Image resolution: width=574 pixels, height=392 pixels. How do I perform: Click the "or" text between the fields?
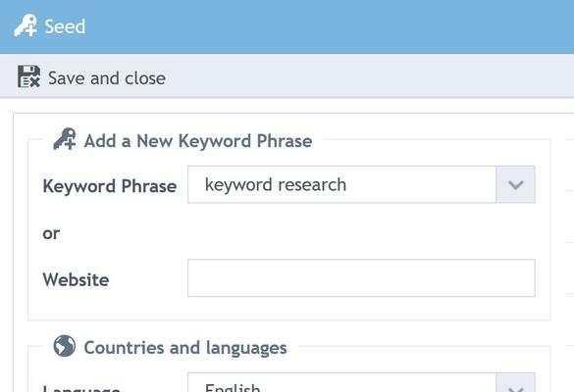point(51,234)
